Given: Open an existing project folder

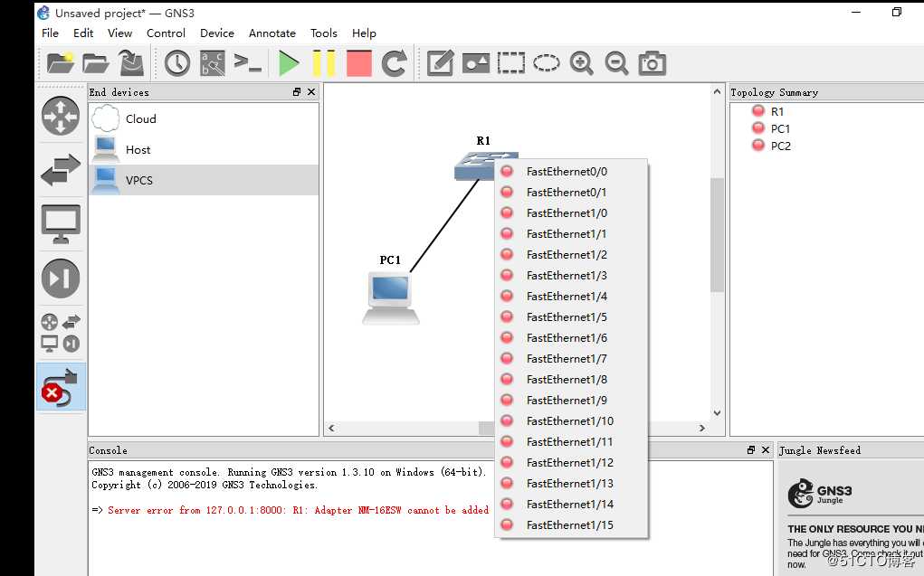Looking at the screenshot, I should click(x=95, y=63).
